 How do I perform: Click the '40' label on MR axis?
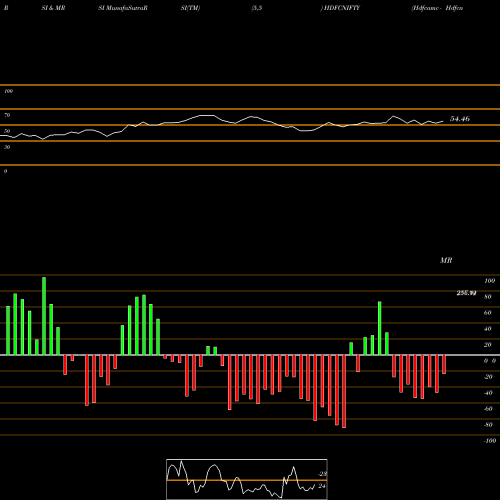click(488, 329)
